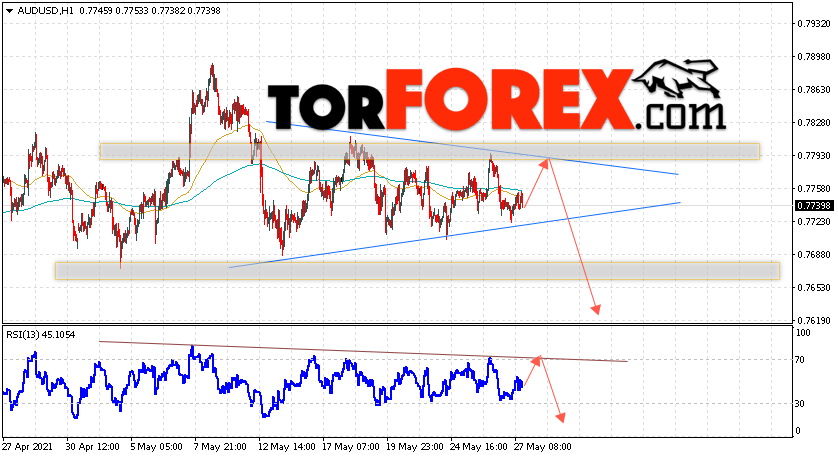
Task: Select the 0.76880 price axis label
Action: click(814, 255)
